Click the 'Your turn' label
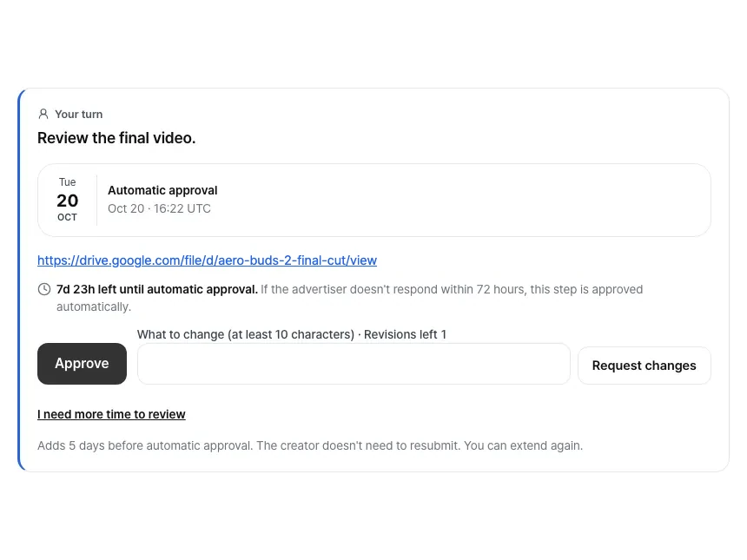The height and width of the screenshot is (560, 747). [78, 115]
